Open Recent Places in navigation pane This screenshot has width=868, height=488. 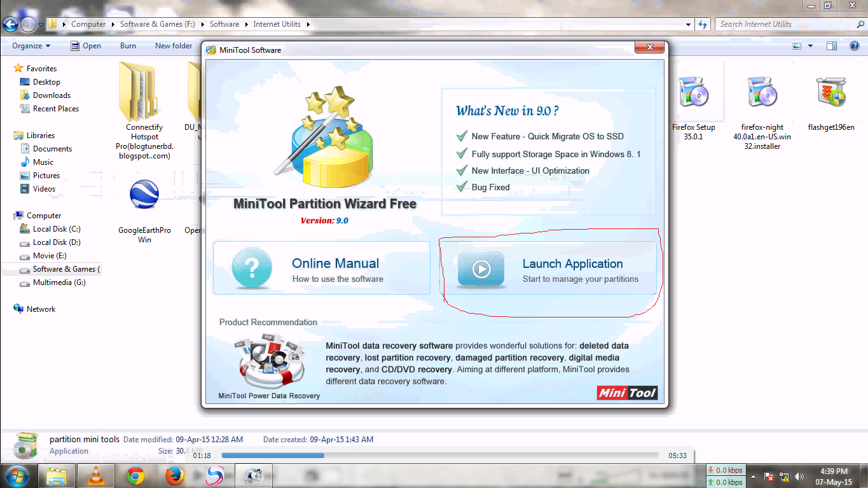pyautogui.click(x=56, y=109)
